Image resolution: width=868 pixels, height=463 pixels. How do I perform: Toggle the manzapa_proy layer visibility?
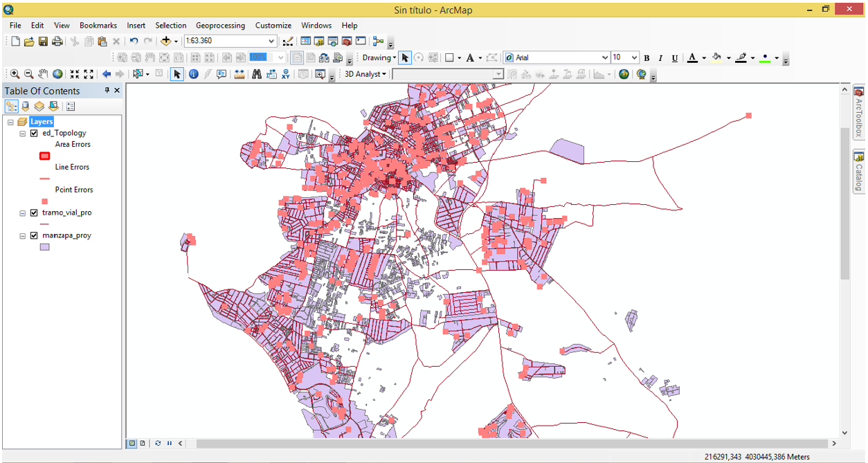point(34,235)
